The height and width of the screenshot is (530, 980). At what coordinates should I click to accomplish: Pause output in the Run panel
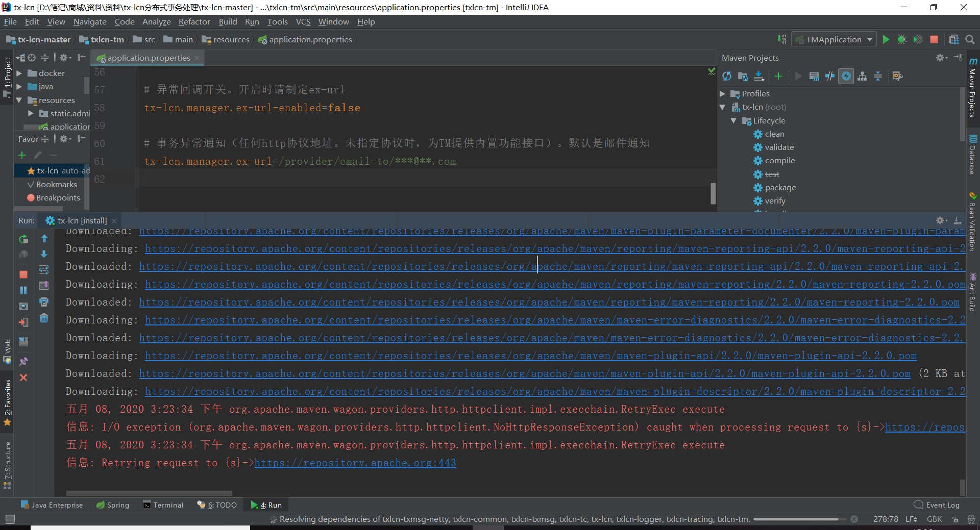[x=23, y=290]
